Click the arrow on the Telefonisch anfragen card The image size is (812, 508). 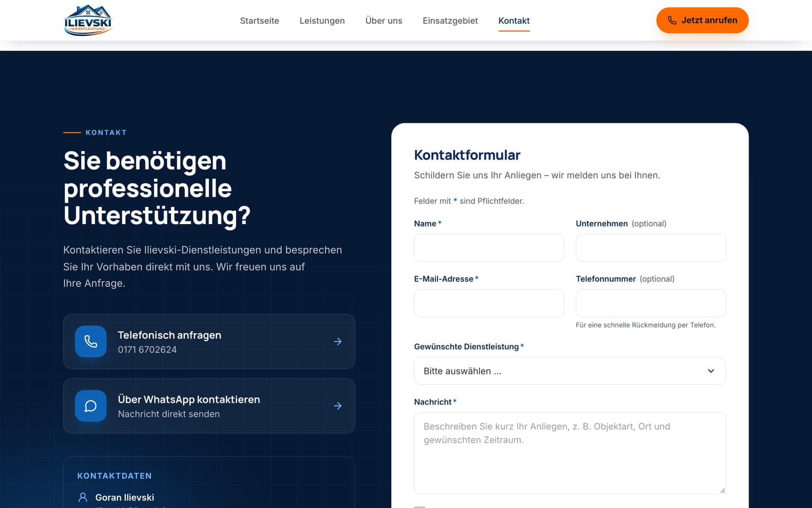point(337,341)
